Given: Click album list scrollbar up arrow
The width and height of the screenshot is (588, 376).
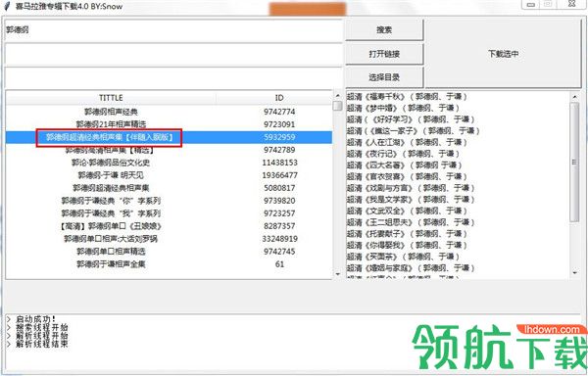Looking at the screenshot, I should (337, 96).
